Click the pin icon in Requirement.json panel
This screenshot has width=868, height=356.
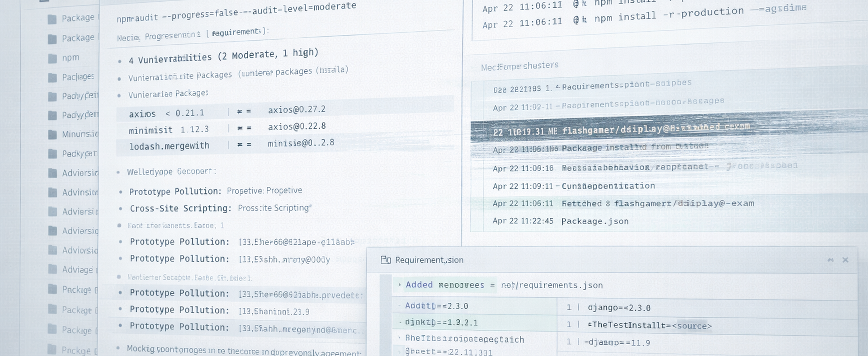tap(830, 260)
